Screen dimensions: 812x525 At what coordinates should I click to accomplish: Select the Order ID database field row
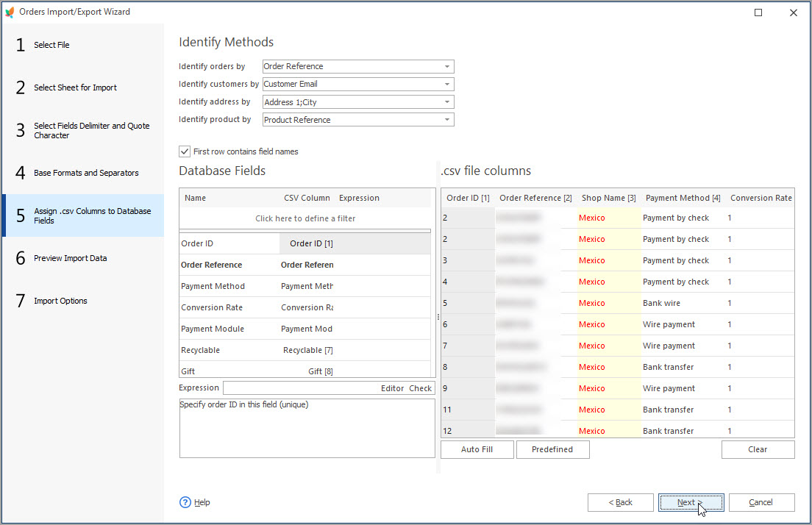(305, 243)
